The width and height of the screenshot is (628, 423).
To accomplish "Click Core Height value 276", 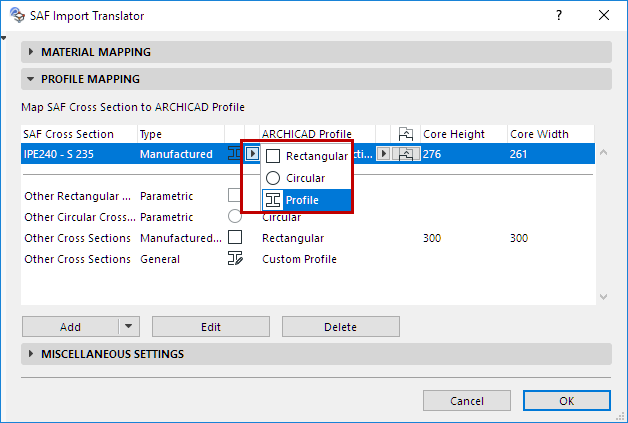I will coord(432,154).
